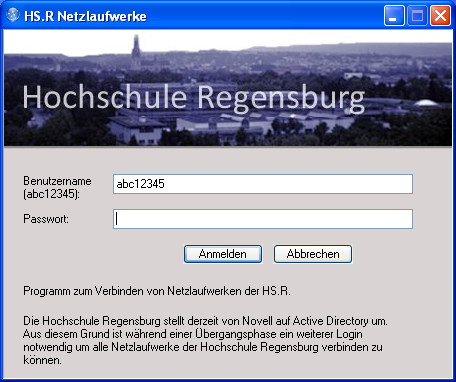Click the Anmelden button

tap(223, 254)
